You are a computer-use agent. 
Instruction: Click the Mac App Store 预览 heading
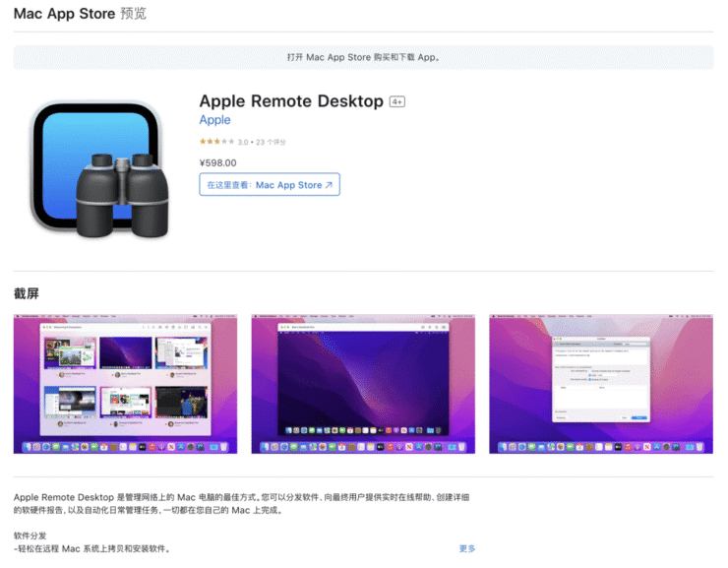click(x=80, y=14)
